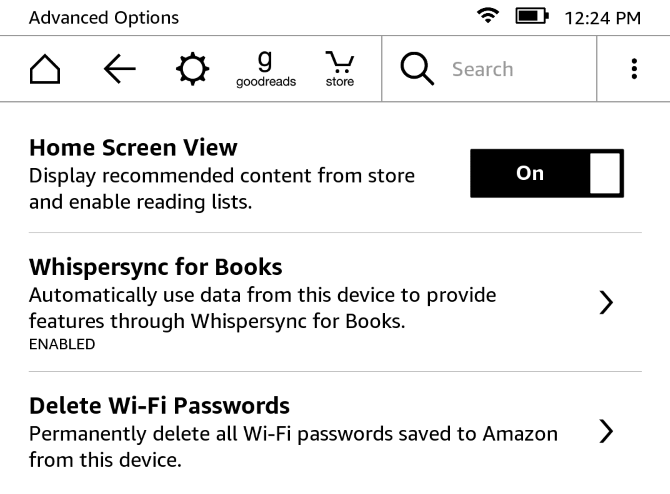Viewport: 670px width, 494px height.
Task: Select the Whispersync for Books heading
Action: [x=156, y=267]
